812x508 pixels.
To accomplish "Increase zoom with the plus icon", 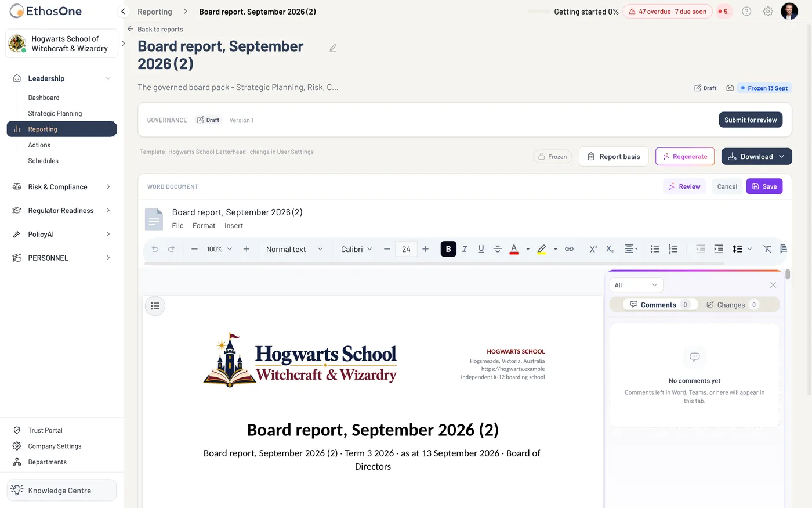I will pos(246,249).
